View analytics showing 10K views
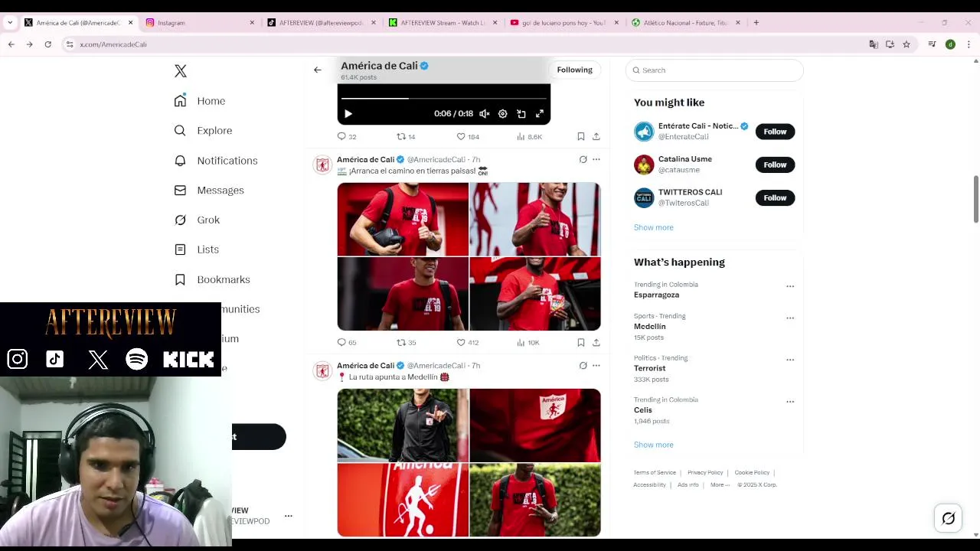Viewport: 980px width, 551px height. [x=528, y=342]
